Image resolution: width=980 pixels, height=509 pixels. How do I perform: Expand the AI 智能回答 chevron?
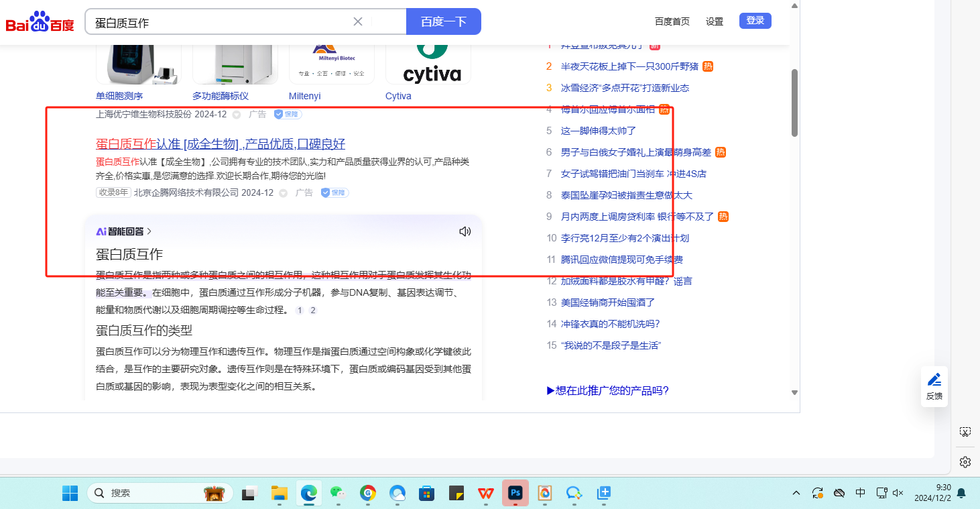pos(149,231)
